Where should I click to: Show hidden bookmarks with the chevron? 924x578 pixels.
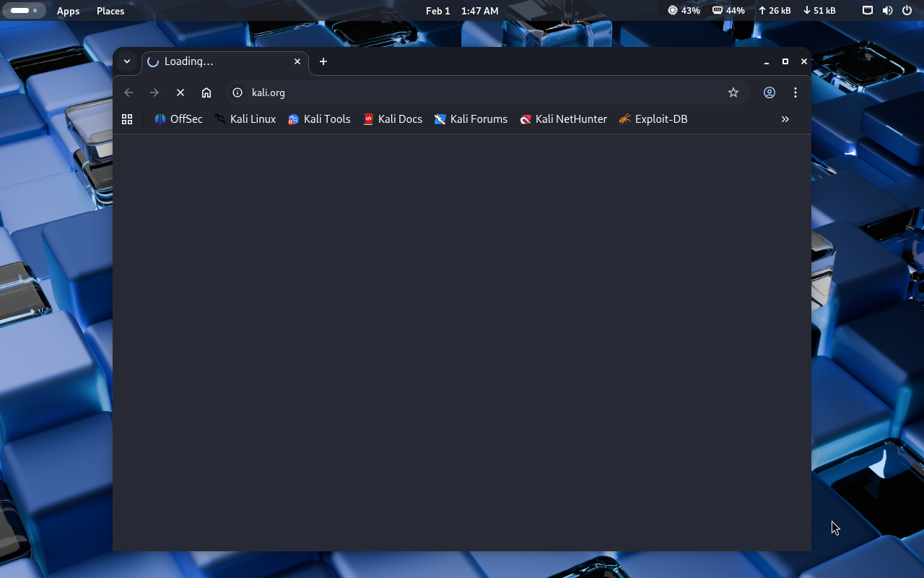pyautogui.click(x=785, y=119)
